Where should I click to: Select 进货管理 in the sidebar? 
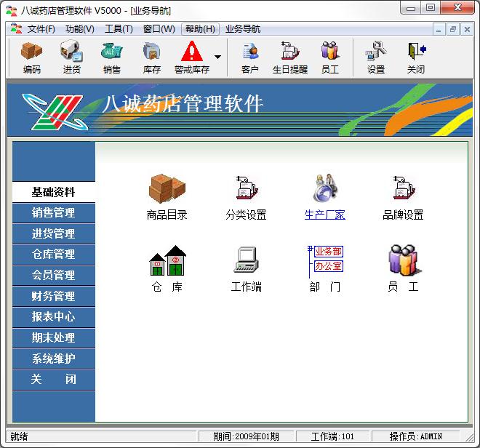pyautogui.click(x=54, y=233)
